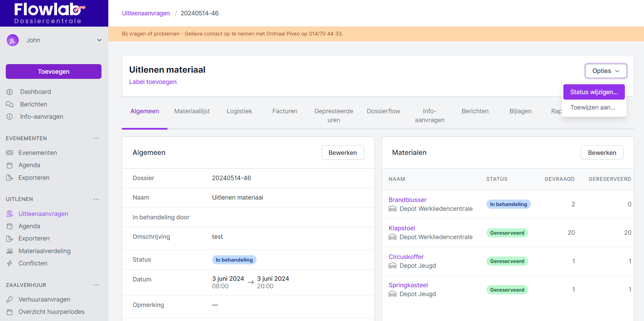Click the Materiaalverdeling chart icon
Viewport: 644px width, 321px height.
10,251
